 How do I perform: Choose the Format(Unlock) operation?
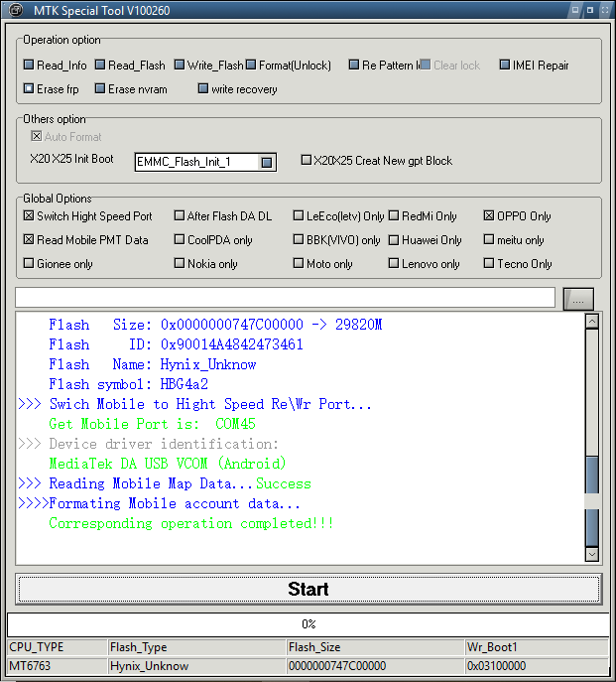click(251, 66)
